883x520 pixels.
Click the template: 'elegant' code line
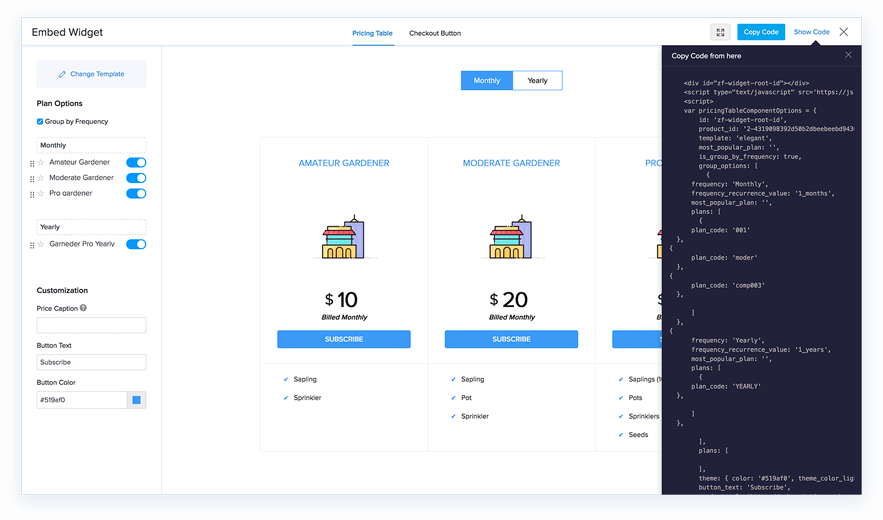click(x=735, y=138)
